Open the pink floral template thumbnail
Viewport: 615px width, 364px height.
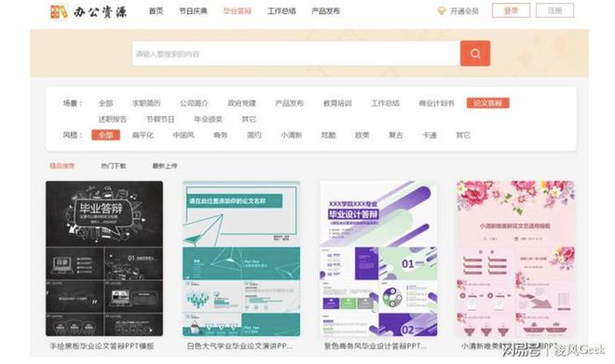click(x=515, y=259)
